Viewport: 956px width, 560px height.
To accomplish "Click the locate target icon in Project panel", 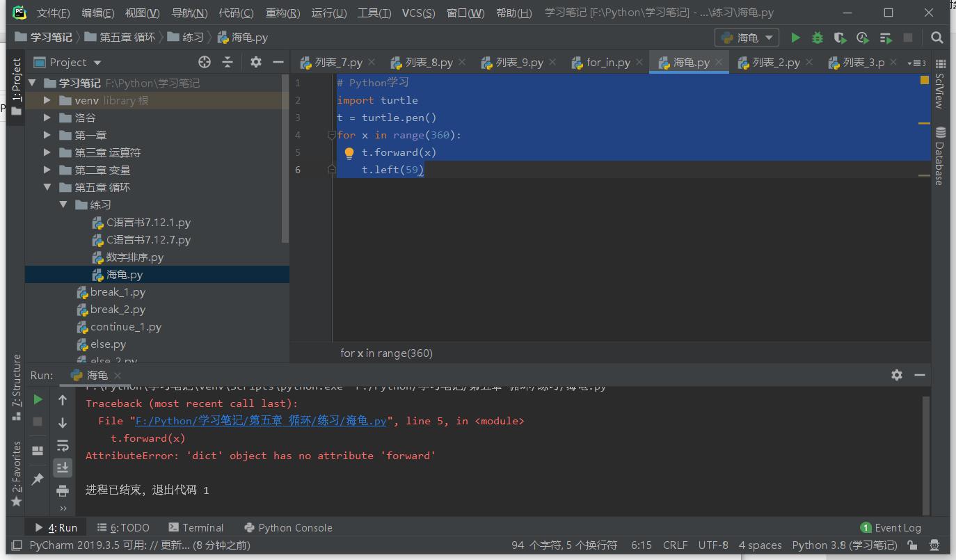I will pos(204,62).
